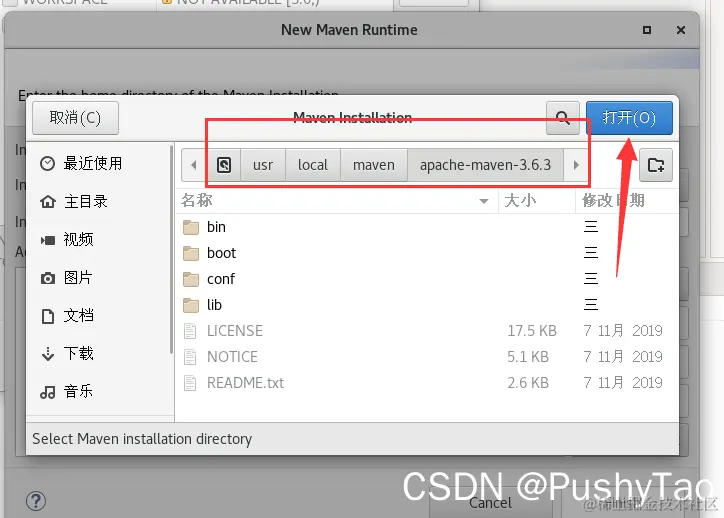
Task: Open 视频 videos in sidebar
Action: pyautogui.click(x=99, y=239)
